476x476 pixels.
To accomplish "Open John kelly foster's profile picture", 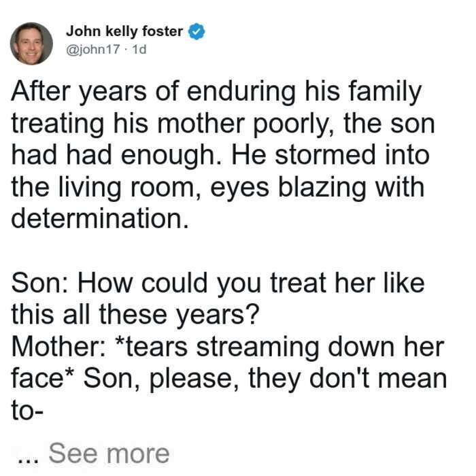I will click(31, 44).
